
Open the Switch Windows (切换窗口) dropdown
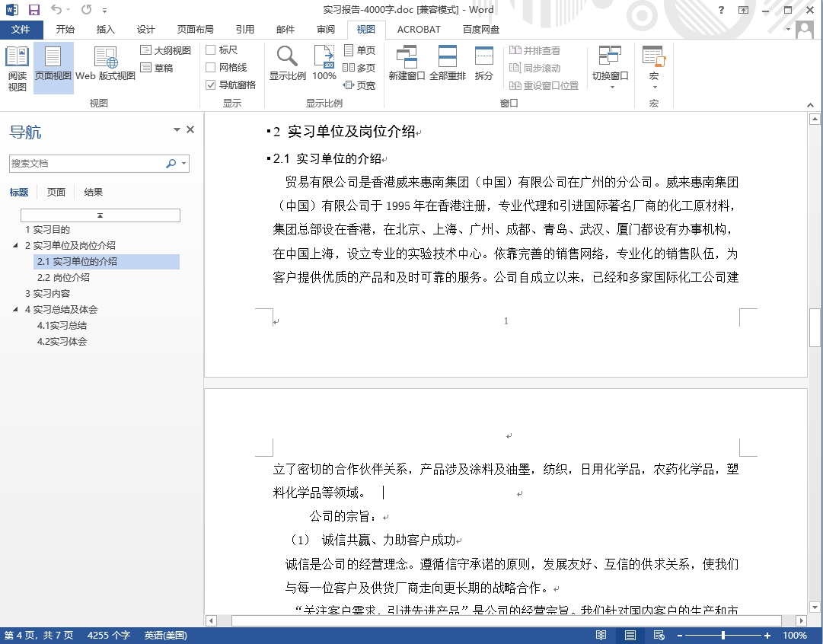point(611,69)
